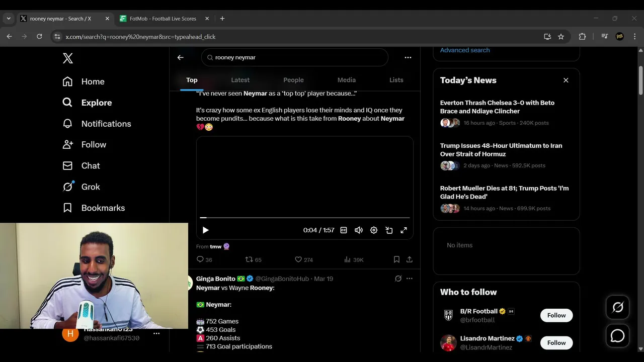Switch to the Top tab
Image resolution: width=644 pixels, height=362 pixels.
click(x=192, y=80)
